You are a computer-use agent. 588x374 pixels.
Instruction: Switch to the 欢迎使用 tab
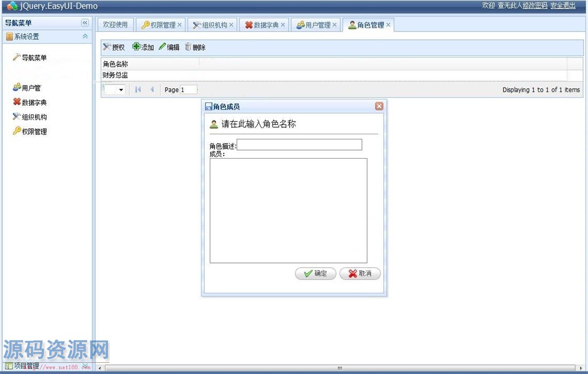tap(115, 25)
